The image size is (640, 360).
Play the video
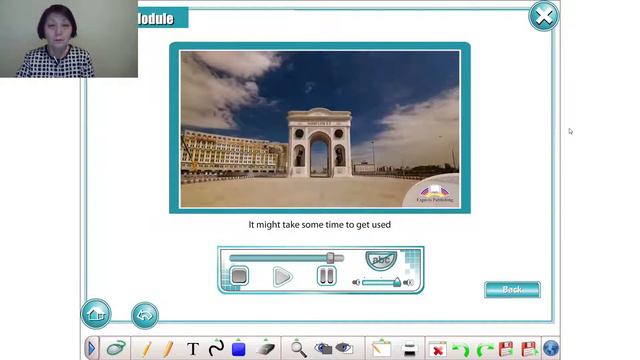(282, 277)
